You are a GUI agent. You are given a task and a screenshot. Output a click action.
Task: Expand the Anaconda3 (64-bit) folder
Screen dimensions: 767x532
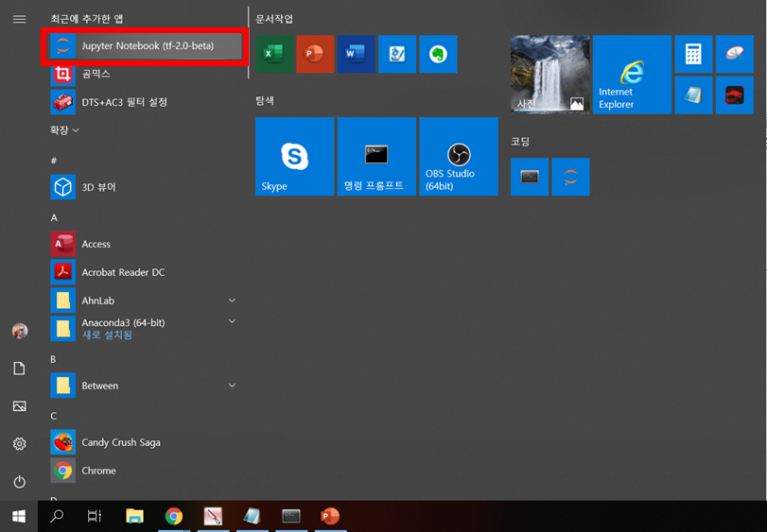[x=146, y=329]
